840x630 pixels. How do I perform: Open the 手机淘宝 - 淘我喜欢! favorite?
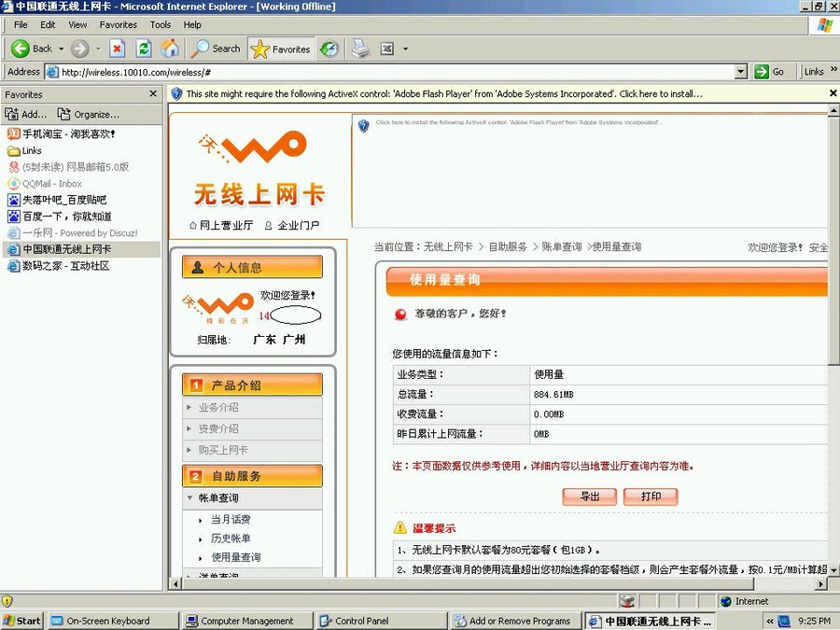pyautogui.click(x=62, y=133)
